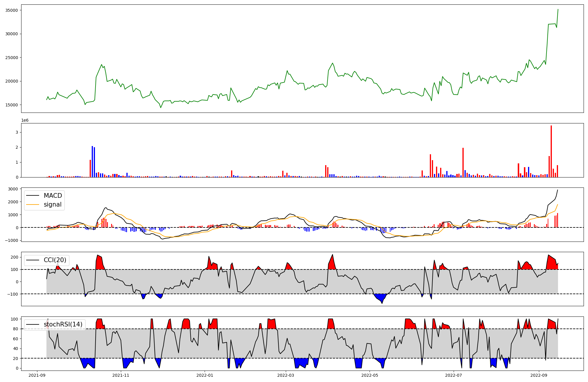Click the 15000 price axis label
The image size is (588, 382).
(12, 105)
